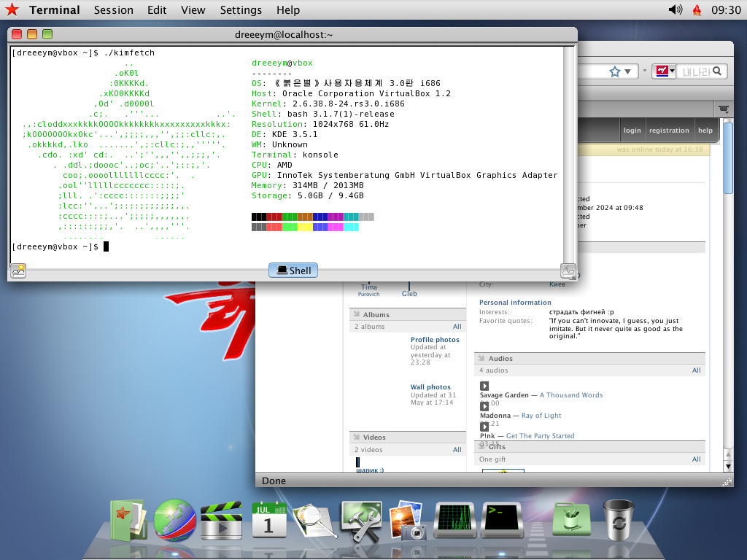Launch the video player clapperboard icon

221,520
